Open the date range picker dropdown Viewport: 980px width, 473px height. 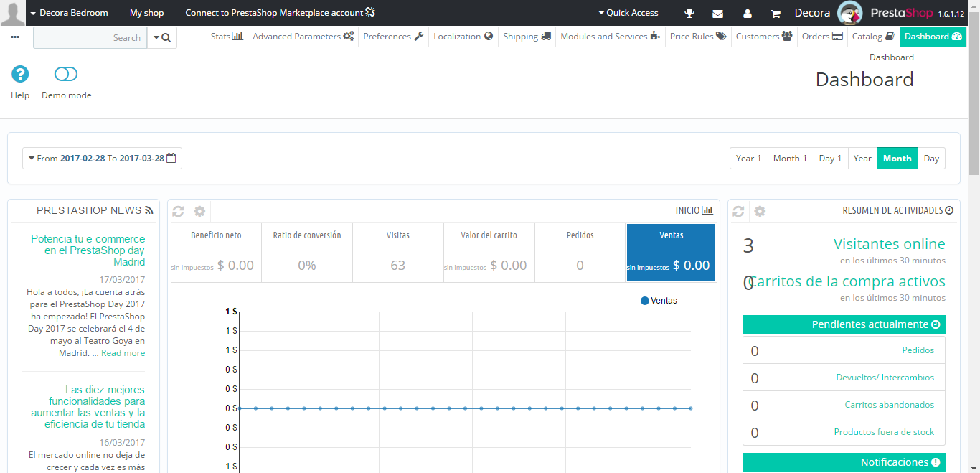[102, 159]
